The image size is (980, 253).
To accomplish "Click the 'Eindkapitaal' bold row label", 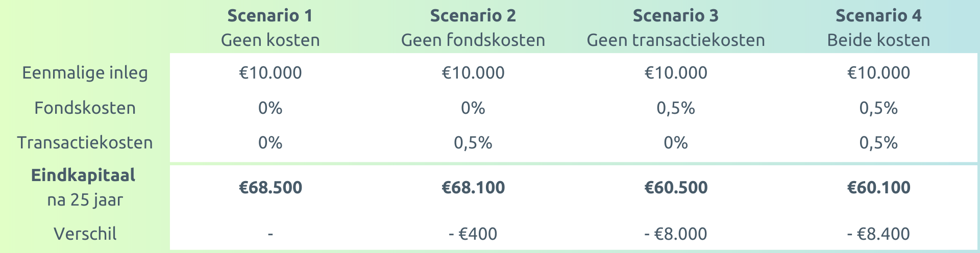I will point(83,175).
